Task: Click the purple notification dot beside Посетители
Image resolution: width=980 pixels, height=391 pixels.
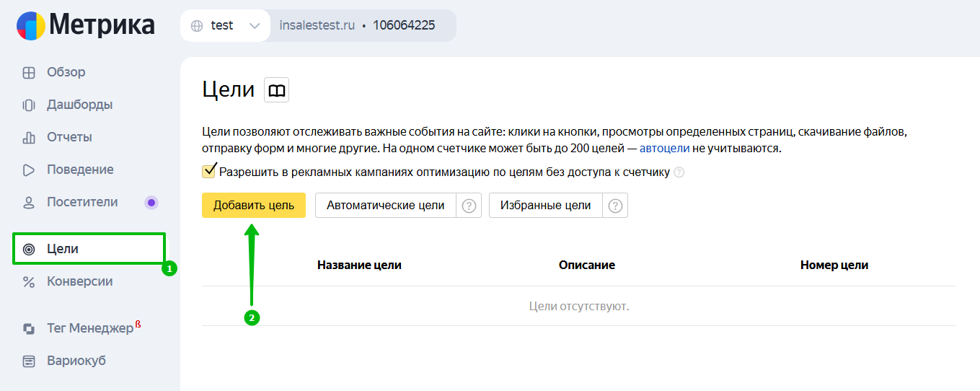Action: [x=151, y=203]
